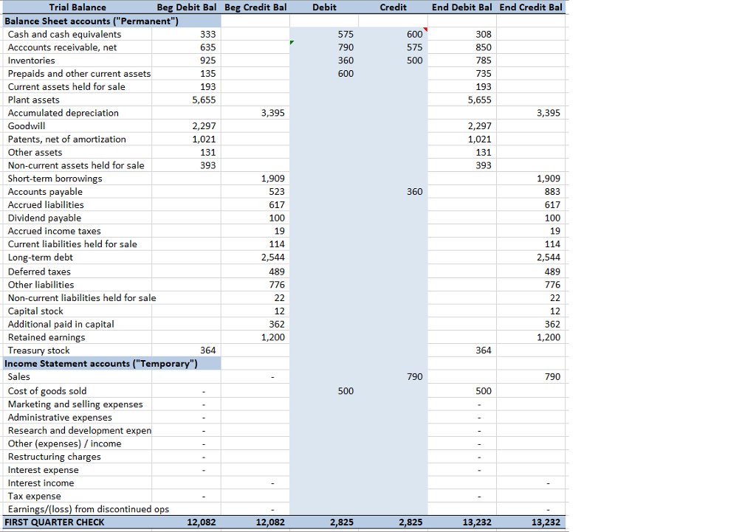The image size is (756, 532).
Task: Select the End Credit Bal column header
Action: (x=532, y=7)
